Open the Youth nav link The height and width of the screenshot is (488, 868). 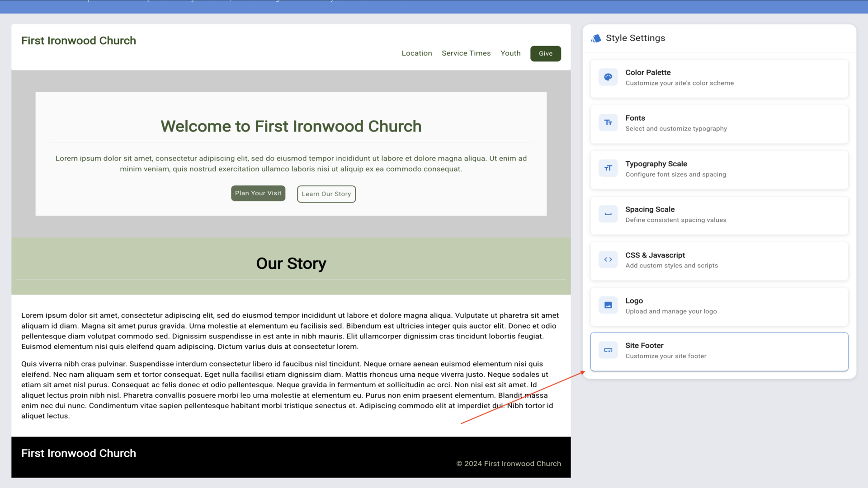click(510, 53)
